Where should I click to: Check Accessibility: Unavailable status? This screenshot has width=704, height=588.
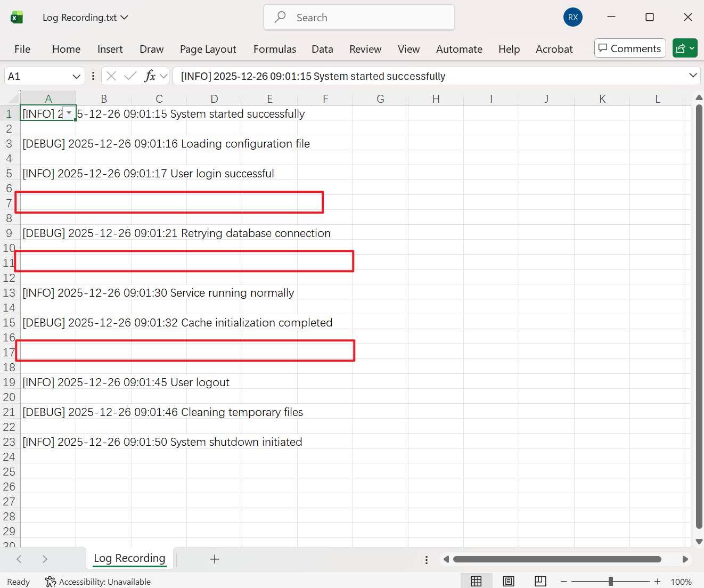pos(98,582)
